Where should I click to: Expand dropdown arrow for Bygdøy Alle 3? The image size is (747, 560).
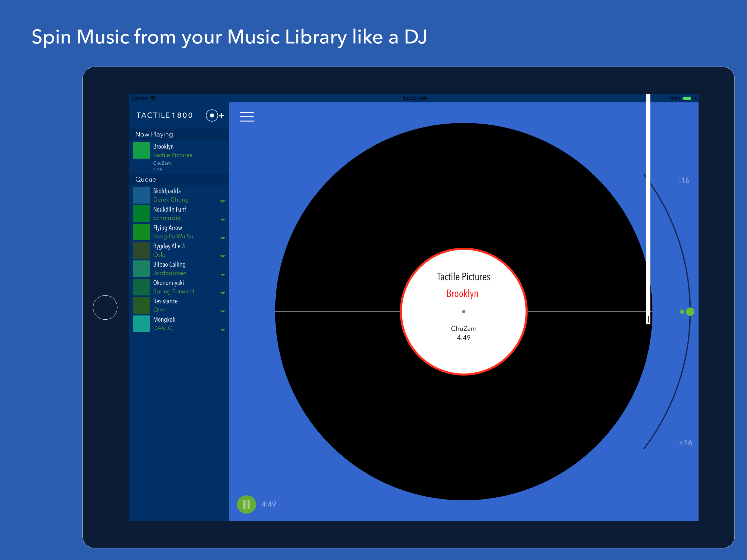(223, 256)
